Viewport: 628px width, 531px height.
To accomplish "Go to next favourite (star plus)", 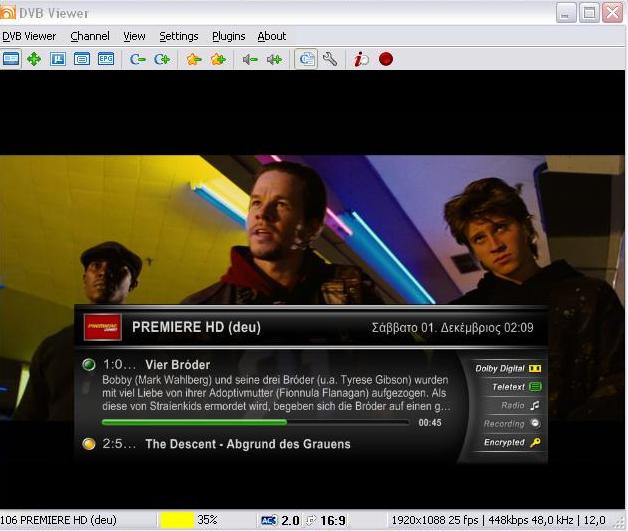I will click(218, 59).
